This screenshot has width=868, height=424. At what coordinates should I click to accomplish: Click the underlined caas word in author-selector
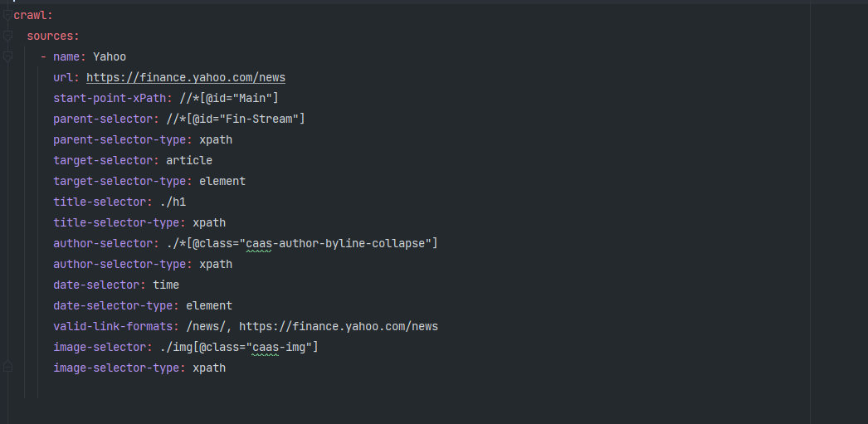(259, 244)
